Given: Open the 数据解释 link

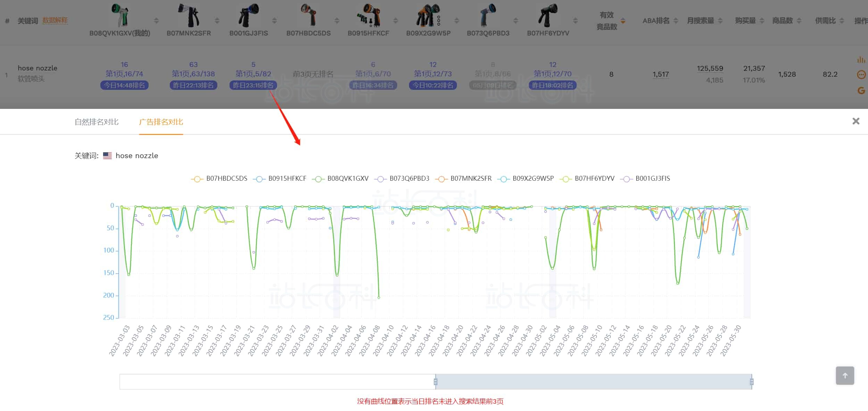Looking at the screenshot, I should tap(55, 20).
